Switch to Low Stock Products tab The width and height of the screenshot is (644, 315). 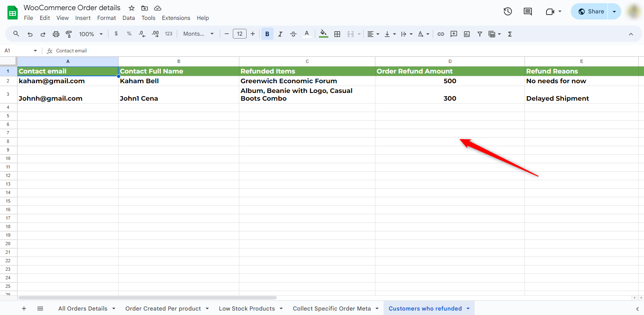click(247, 309)
